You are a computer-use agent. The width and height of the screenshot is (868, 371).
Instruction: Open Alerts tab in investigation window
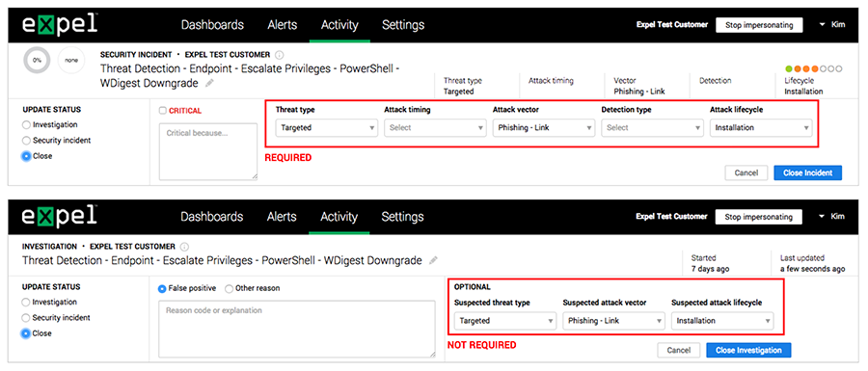tap(282, 217)
